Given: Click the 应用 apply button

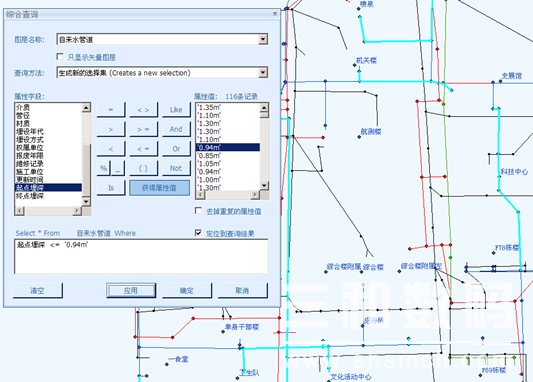Looking at the screenshot, I should 131,291.
